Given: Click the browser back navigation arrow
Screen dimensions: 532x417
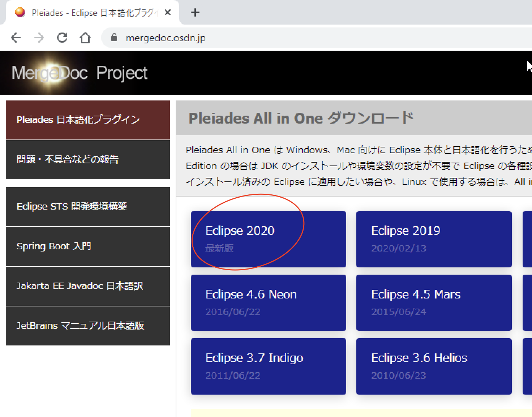Looking at the screenshot, I should coord(16,38).
